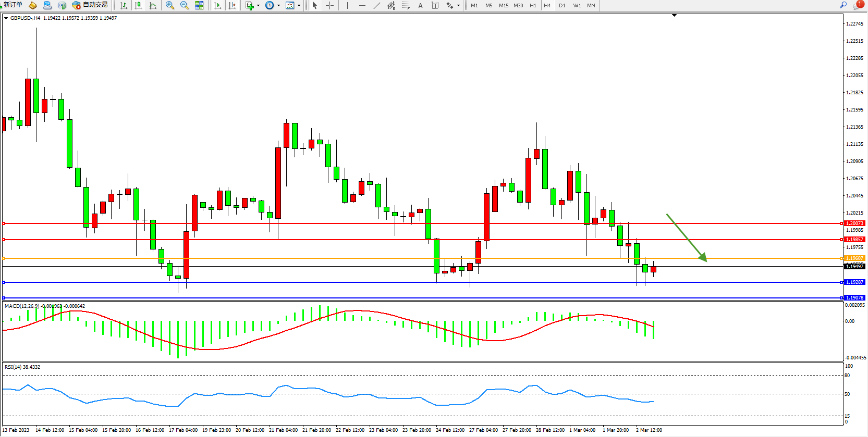The image size is (868, 437).
Task: Select the text label tool (A)
Action: click(x=421, y=5)
